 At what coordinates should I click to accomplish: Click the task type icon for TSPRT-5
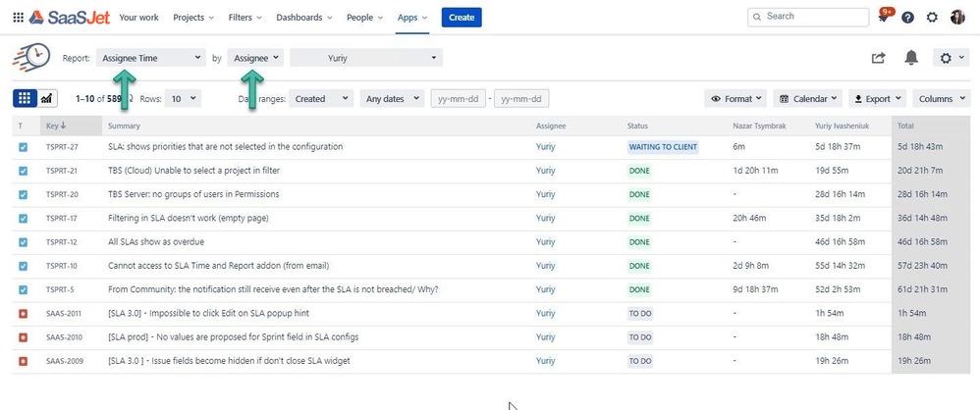pos(24,289)
